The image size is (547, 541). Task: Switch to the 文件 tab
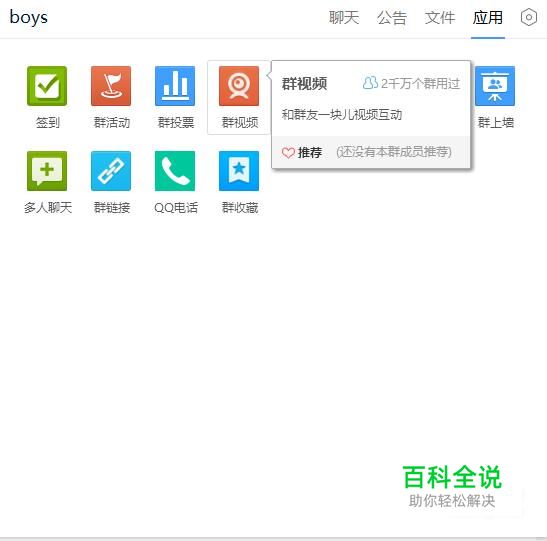click(x=440, y=17)
